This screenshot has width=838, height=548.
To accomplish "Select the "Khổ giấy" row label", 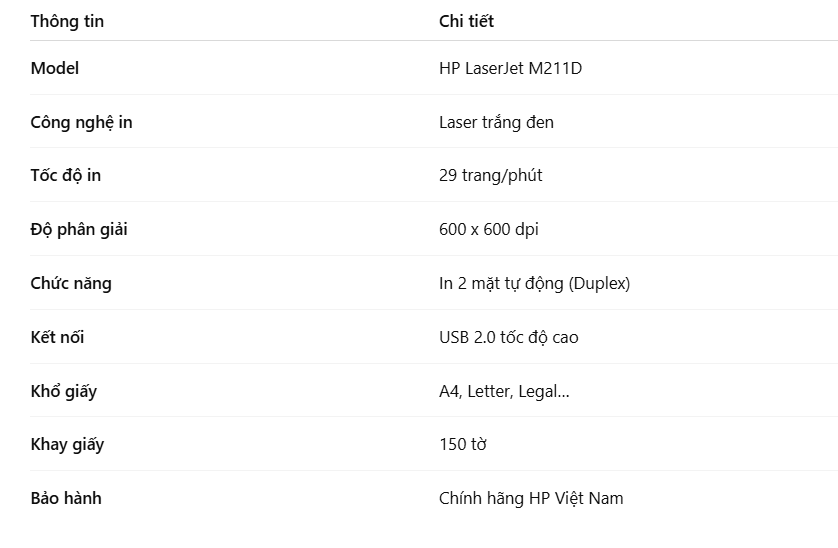I will pos(64,391).
